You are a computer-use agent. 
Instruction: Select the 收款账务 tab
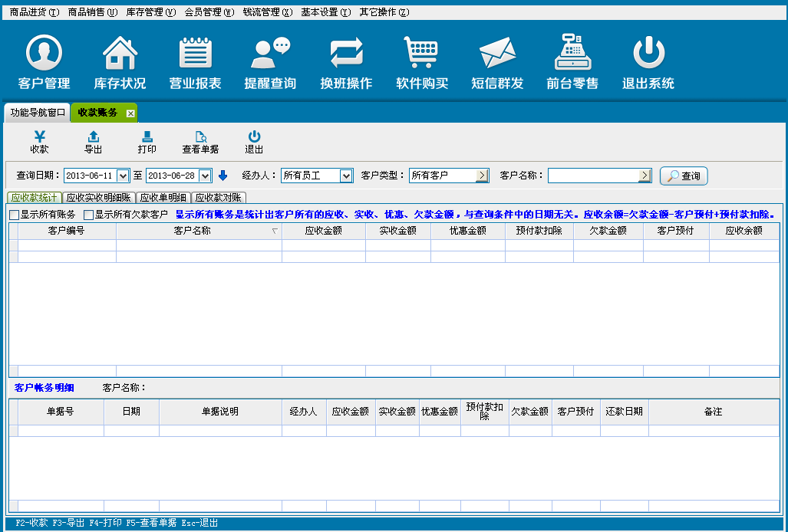tap(98, 113)
